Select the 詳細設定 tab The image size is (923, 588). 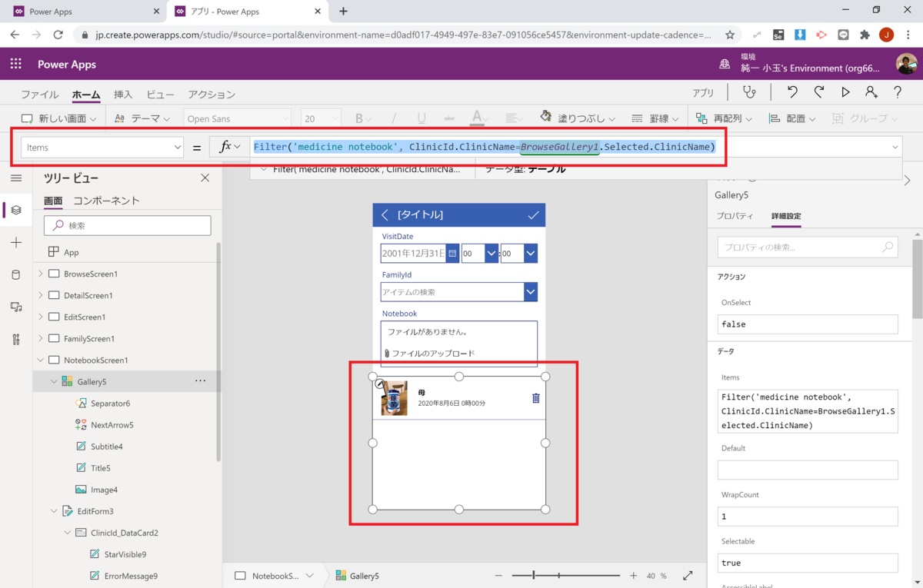click(x=786, y=216)
